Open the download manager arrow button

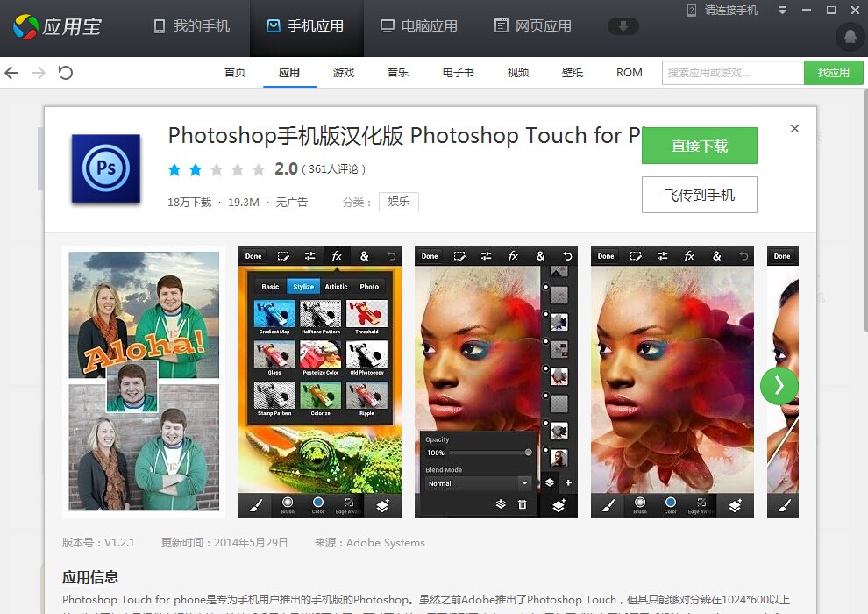[623, 26]
